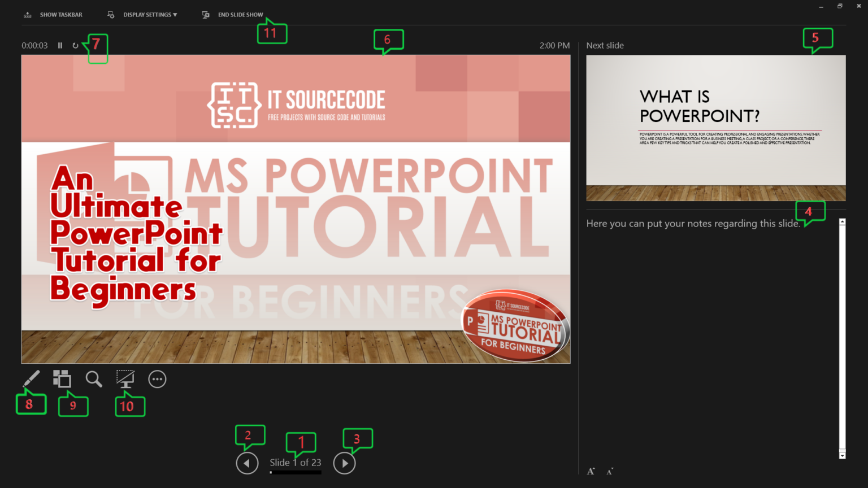
Task: Open more slide show options
Action: pos(157,379)
